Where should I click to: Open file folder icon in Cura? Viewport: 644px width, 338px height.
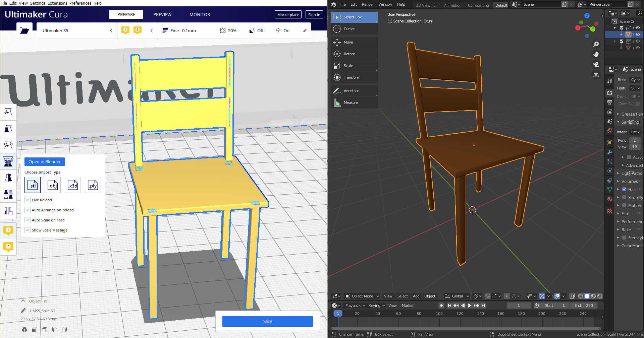point(24,30)
